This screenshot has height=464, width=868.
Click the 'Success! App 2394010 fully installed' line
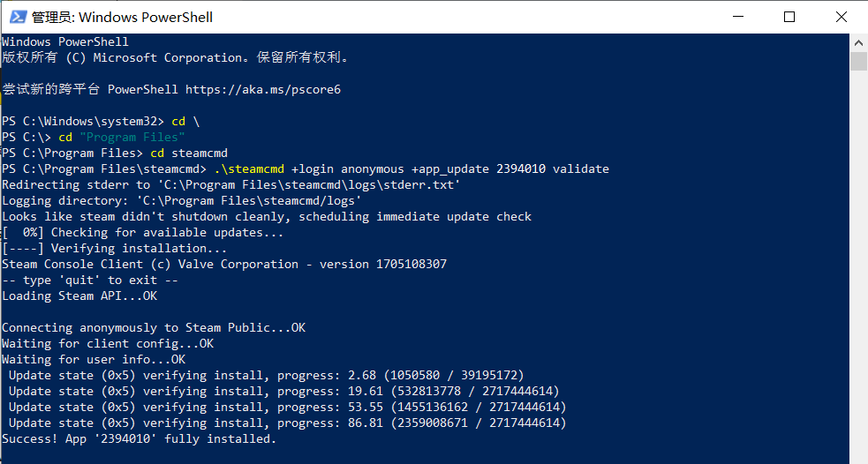pyautogui.click(x=139, y=439)
